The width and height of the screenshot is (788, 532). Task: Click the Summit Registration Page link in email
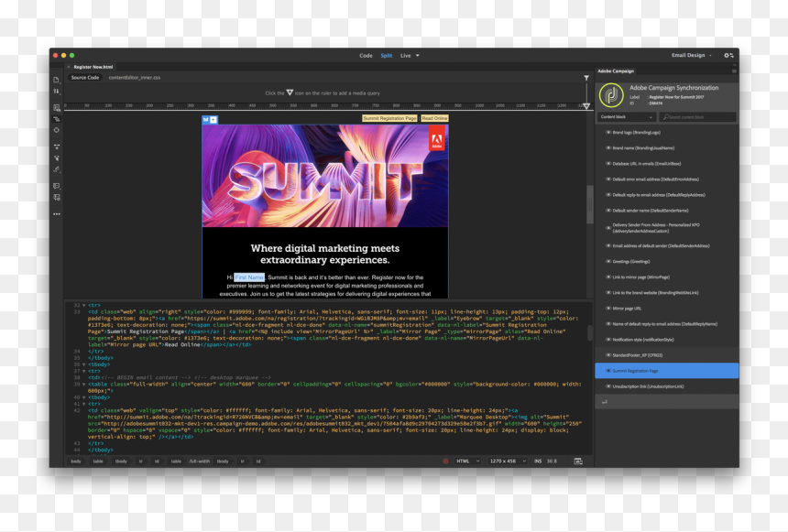point(389,118)
